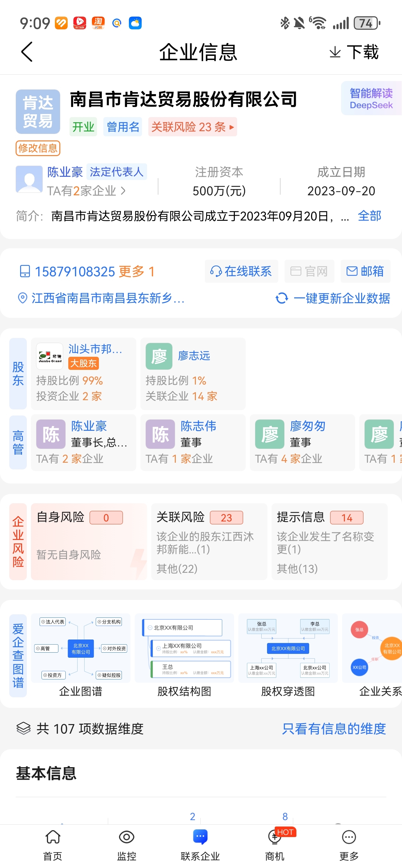Screen dimensions: 402x868
Task: Open 企业关系 thumbnail
Action: pyautogui.click(x=372, y=648)
